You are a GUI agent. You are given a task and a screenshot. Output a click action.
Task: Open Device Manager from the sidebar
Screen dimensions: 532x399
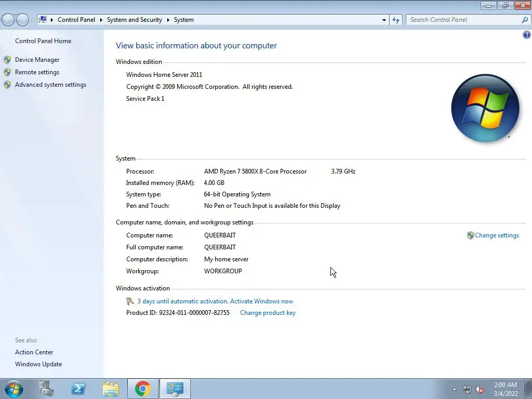pyautogui.click(x=37, y=60)
